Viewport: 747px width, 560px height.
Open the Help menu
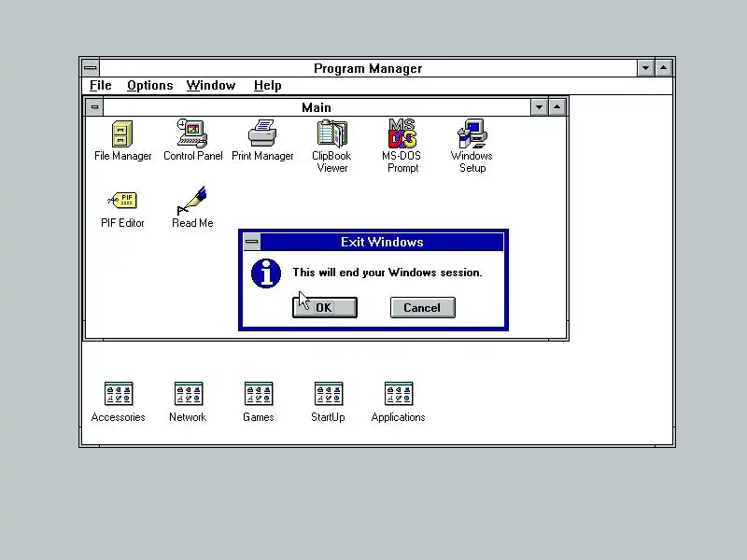click(267, 86)
